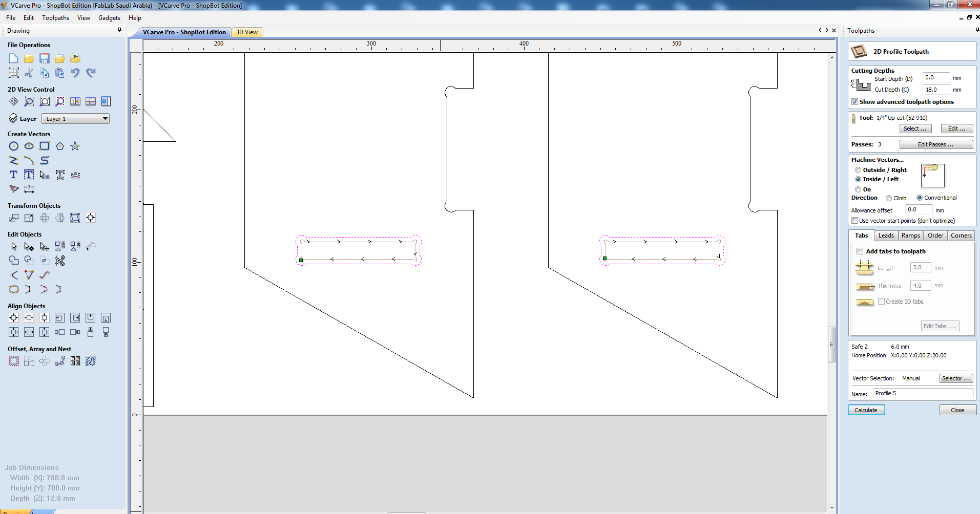Switch to the Leads tab
980x514 pixels.
[x=886, y=235]
